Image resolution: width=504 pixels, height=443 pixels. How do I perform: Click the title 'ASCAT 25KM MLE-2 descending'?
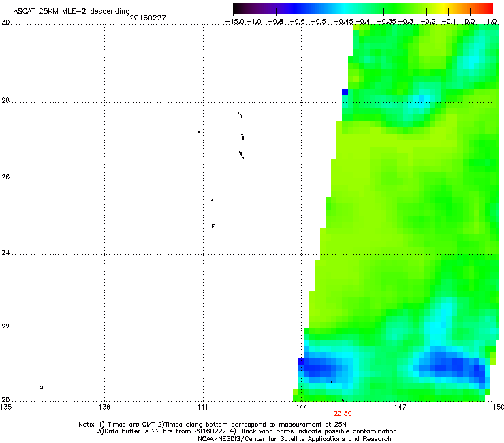coord(72,12)
